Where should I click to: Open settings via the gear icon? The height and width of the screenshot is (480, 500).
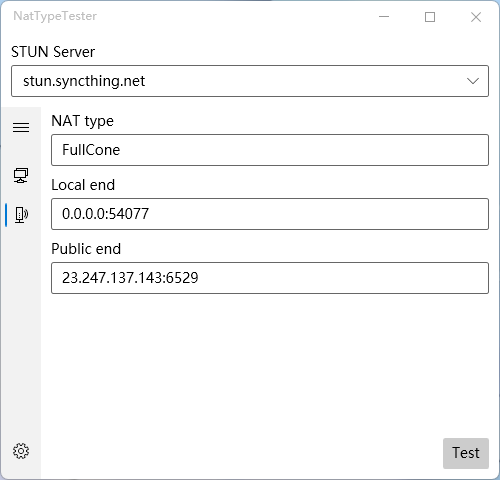click(21, 451)
